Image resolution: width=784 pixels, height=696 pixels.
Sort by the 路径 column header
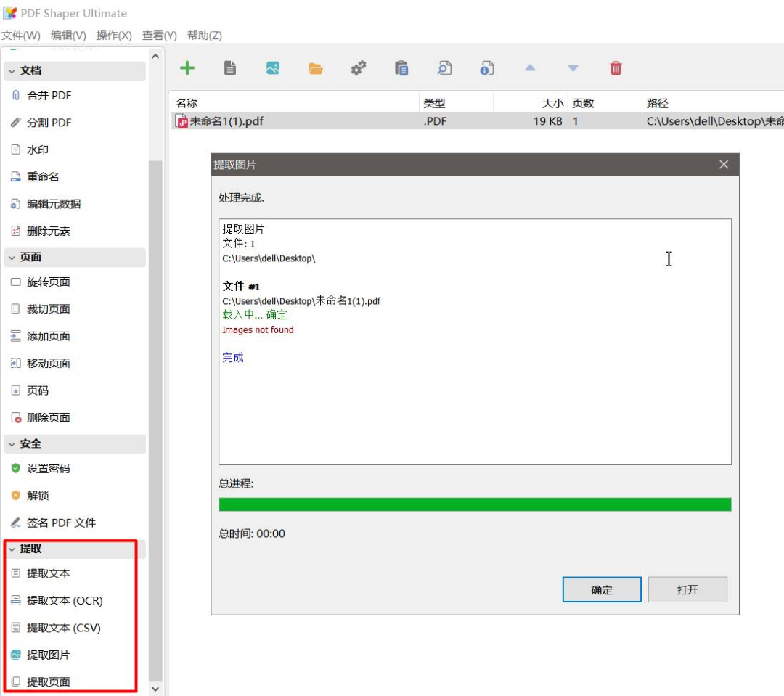(713, 103)
